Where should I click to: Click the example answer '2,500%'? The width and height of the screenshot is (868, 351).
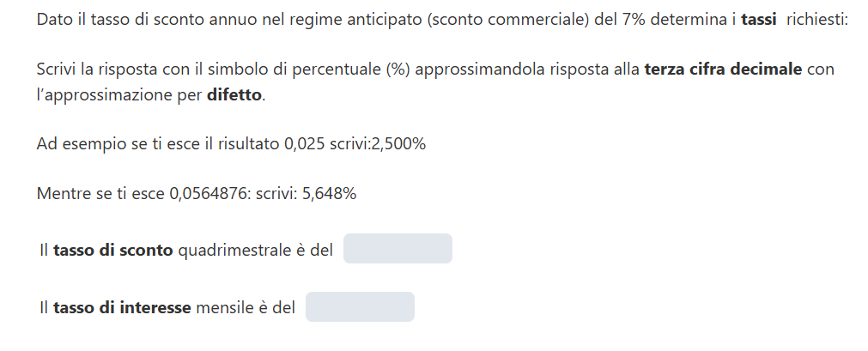click(398, 144)
